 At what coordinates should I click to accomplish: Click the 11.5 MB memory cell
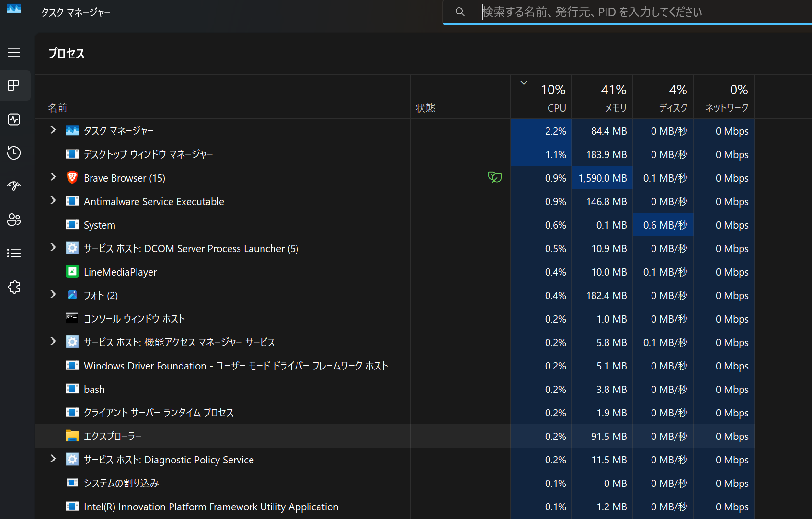[x=602, y=460]
